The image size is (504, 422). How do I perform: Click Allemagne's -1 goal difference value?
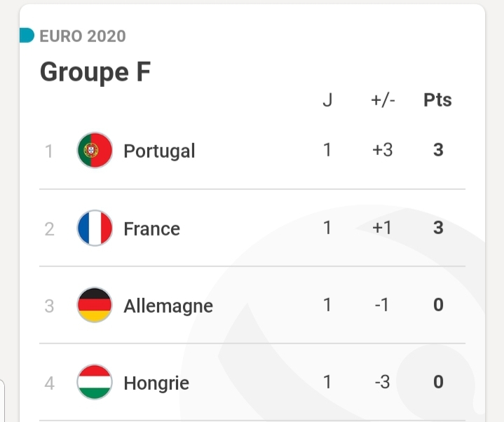click(383, 305)
